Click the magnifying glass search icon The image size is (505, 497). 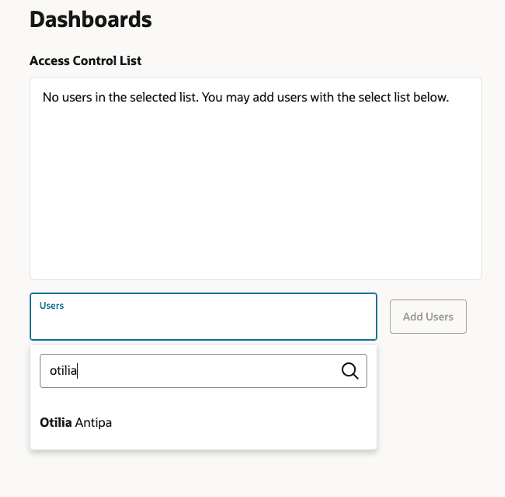point(350,371)
